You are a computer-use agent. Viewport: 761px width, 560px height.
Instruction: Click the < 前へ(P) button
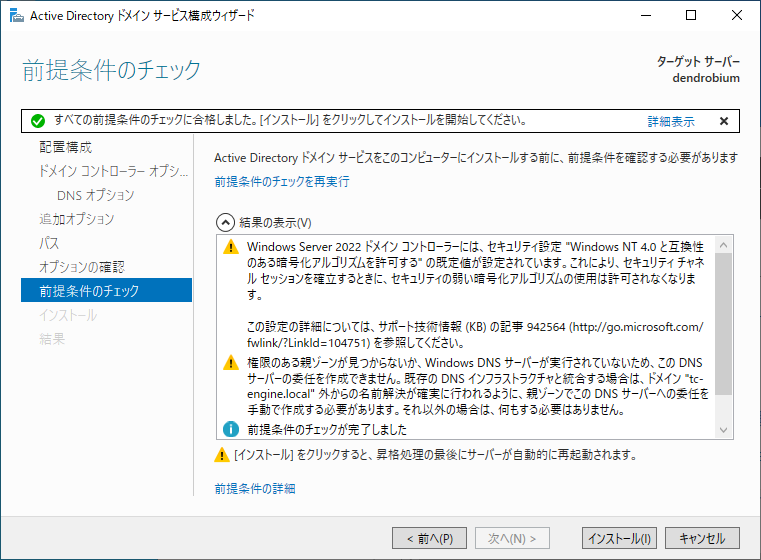point(430,538)
